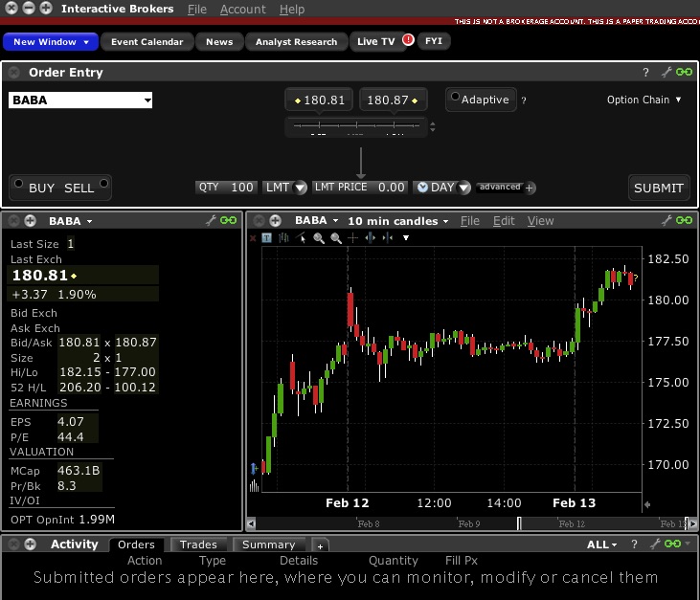Click the Live TV red alert icon
Image resolution: width=700 pixels, height=600 pixels.
(408, 39)
